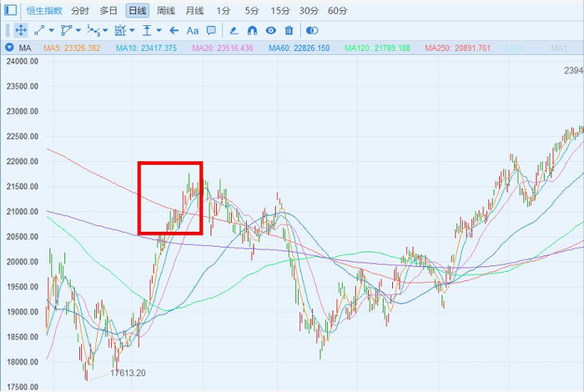The width and height of the screenshot is (584, 392).
Task: Switch to 周线 weekly chart
Action: (x=166, y=10)
